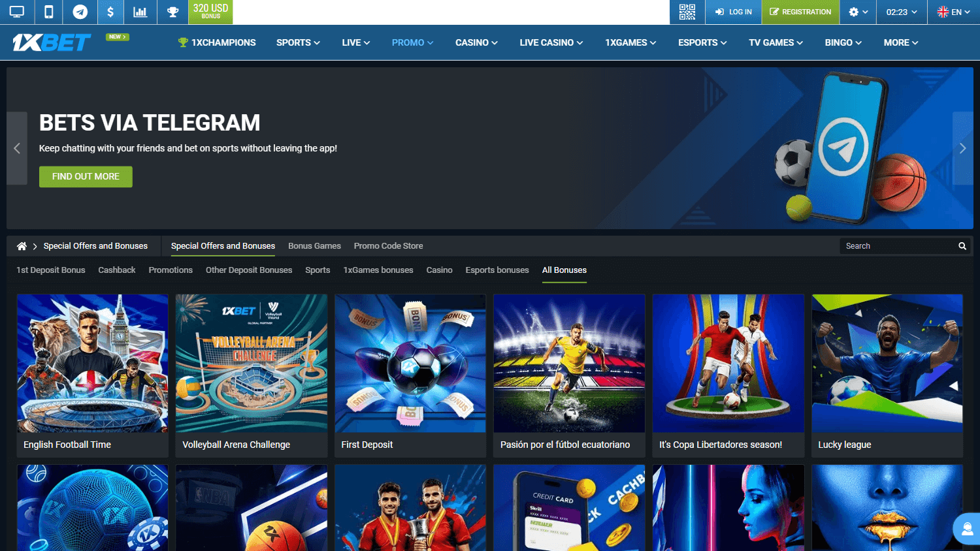The width and height of the screenshot is (980, 551).
Task: Click the LOG IN button
Action: click(734, 12)
